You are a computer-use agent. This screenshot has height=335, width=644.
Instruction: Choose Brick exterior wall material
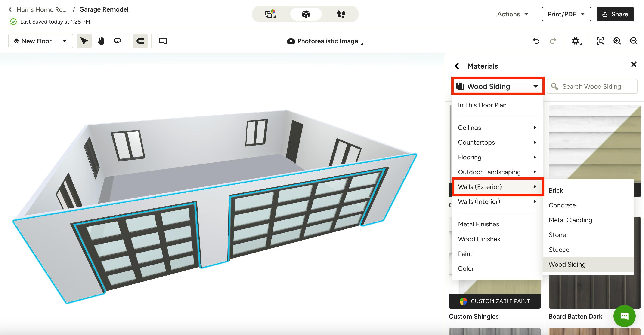pyautogui.click(x=588, y=190)
